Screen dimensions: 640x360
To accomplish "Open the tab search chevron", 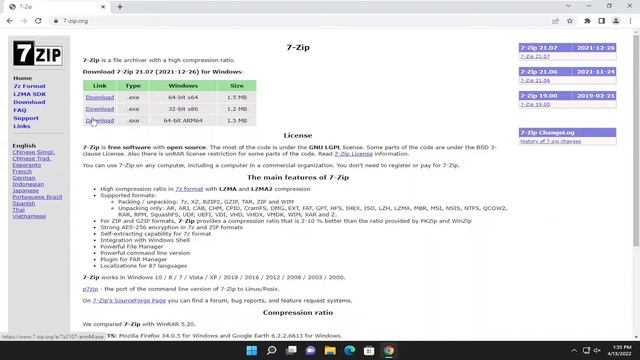I will point(568,6).
